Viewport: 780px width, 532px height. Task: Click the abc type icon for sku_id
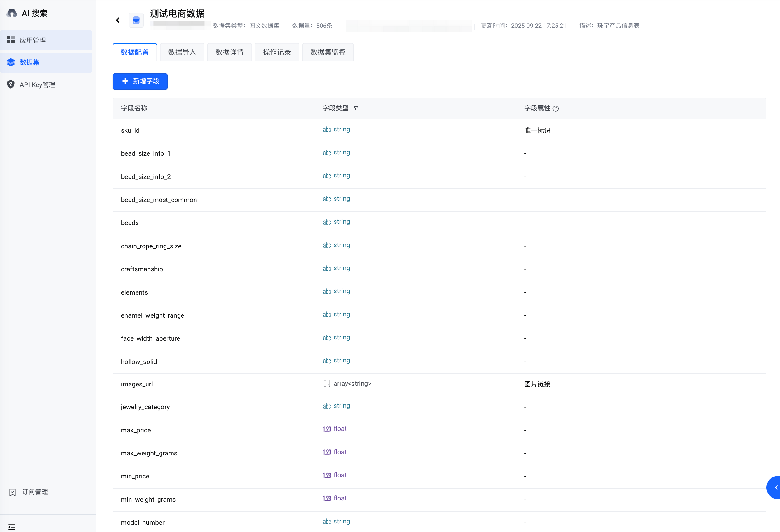coord(327,130)
